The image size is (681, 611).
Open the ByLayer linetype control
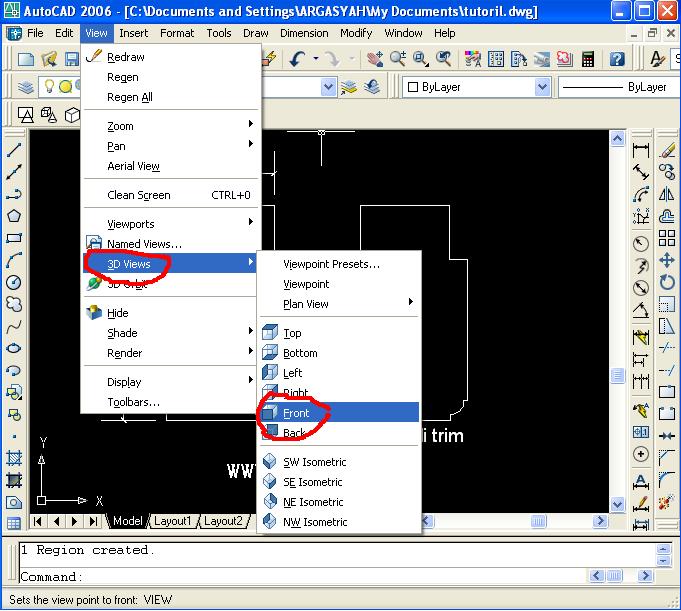pos(620,87)
